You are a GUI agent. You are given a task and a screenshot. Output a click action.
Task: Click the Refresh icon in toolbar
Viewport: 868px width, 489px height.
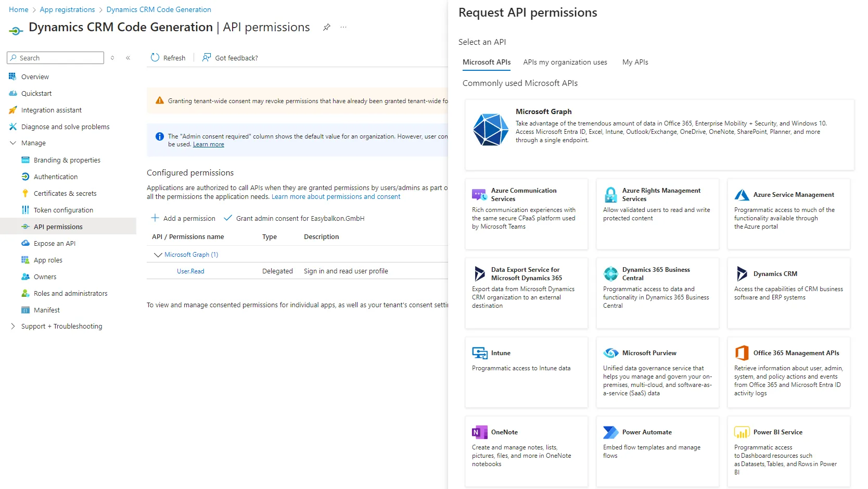pos(155,57)
